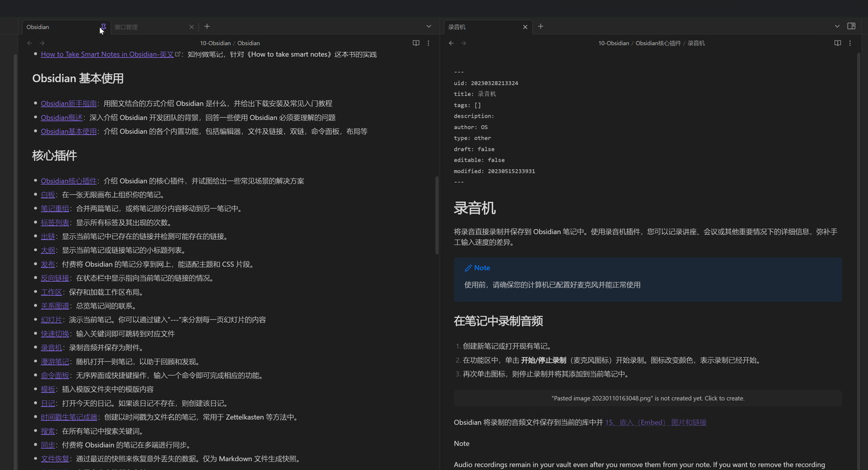Open a new tab in the 录音机 pane
Screen dimensions: 868x470
pyautogui.click(x=540, y=27)
